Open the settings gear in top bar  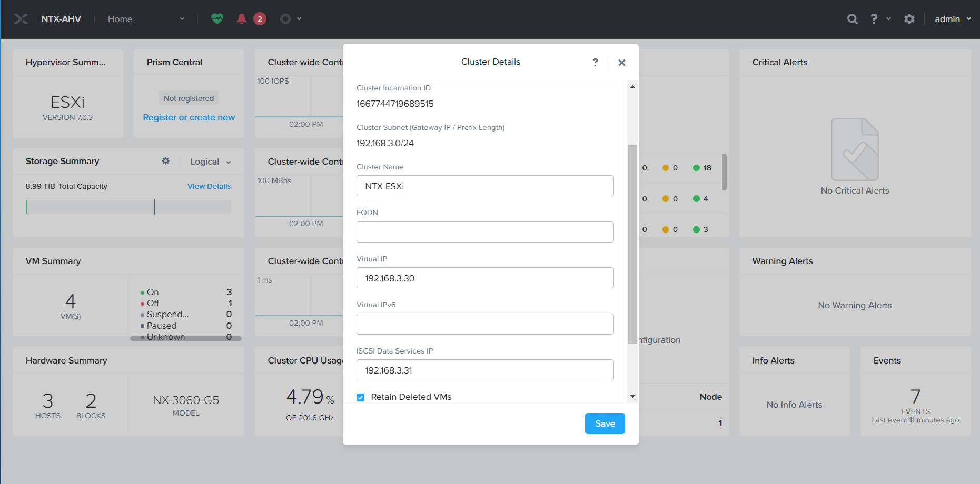click(x=909, y=19)
